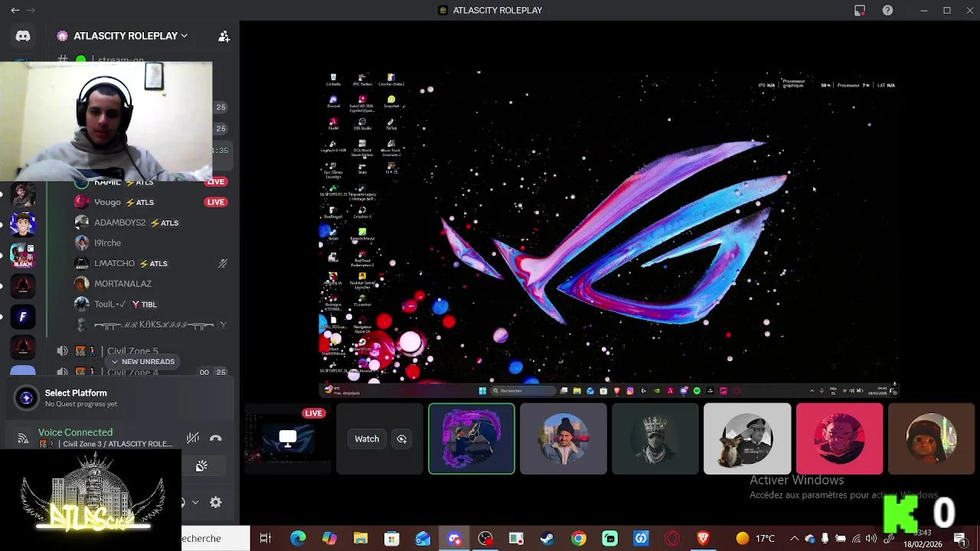Click the invite people icon
The height and width of the screenshot is (551, 980).
[x=224, y=36]
